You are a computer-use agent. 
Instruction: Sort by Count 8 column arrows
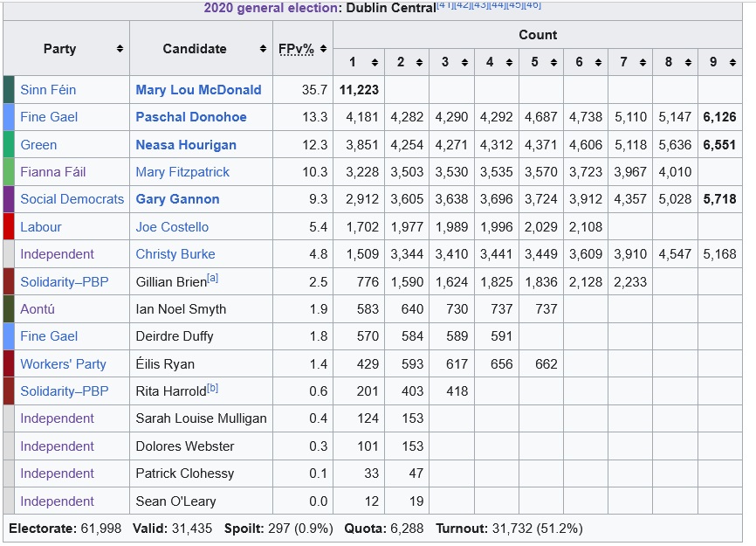[x=688, y=62]
